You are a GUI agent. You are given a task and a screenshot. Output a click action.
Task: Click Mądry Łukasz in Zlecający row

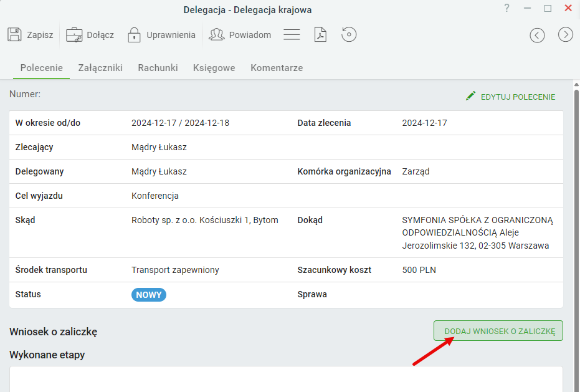tap(159, 147)
